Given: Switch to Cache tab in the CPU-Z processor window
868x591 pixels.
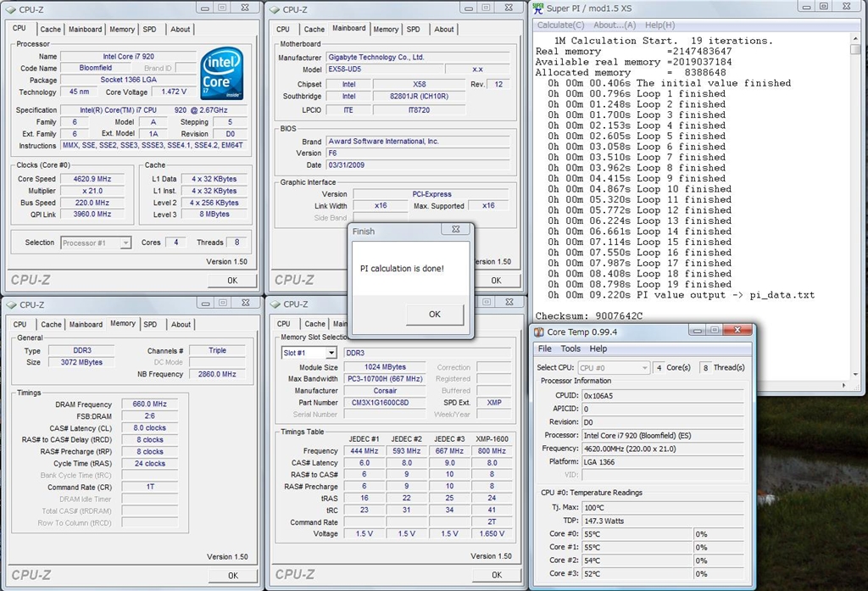Looking at the screenshot, I should [51, 29].
